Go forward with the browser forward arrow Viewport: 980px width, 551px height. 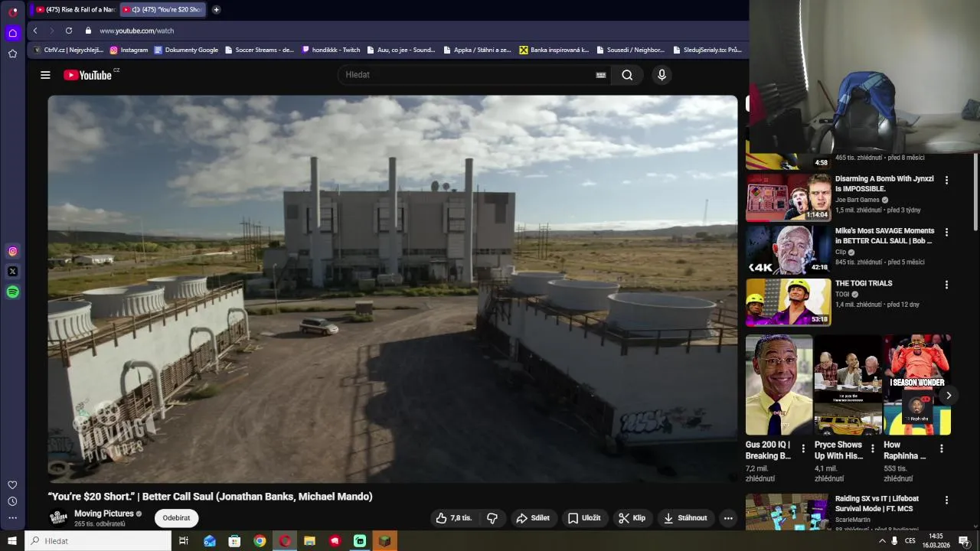pos(52,31)
